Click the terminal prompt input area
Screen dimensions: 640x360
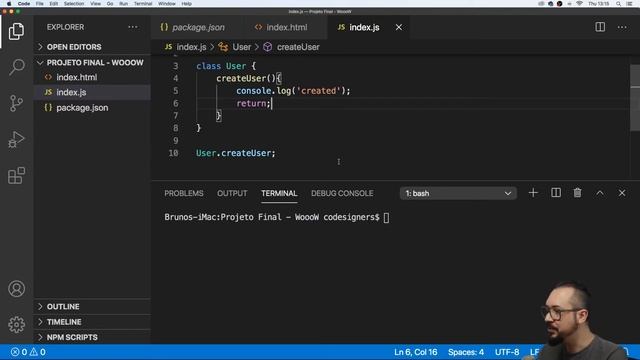point(386,217)
